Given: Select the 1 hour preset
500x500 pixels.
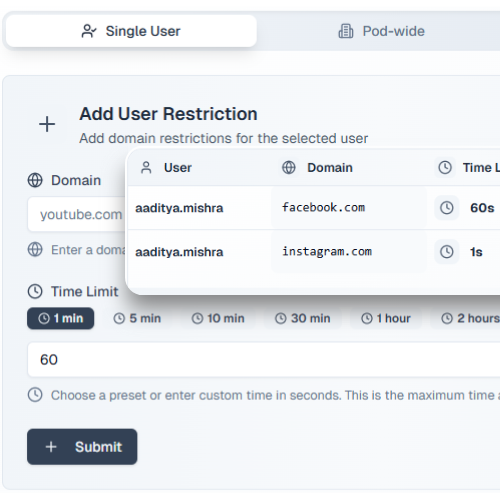Looking at the screenshot, I should click(386, 318).
